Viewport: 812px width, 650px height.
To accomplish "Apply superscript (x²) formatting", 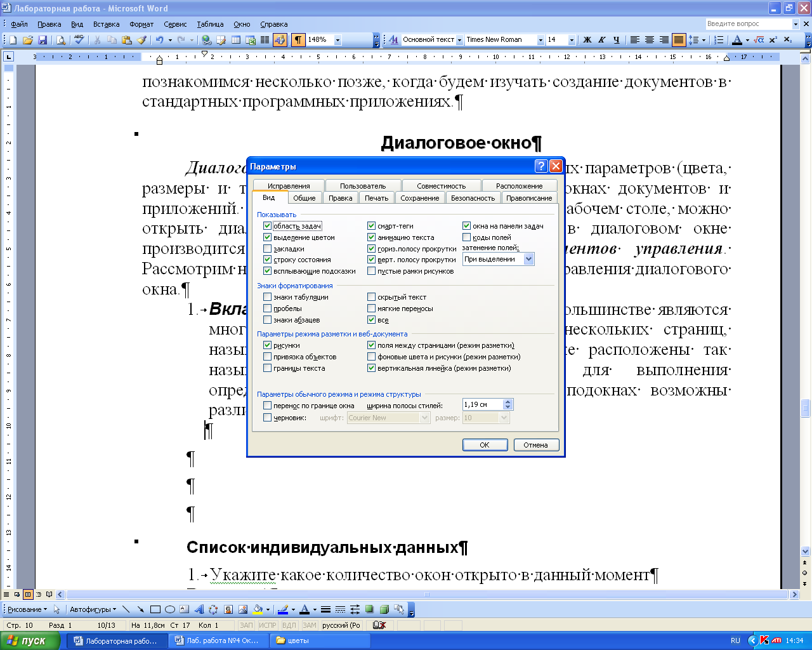I will (x=773, y=40).
